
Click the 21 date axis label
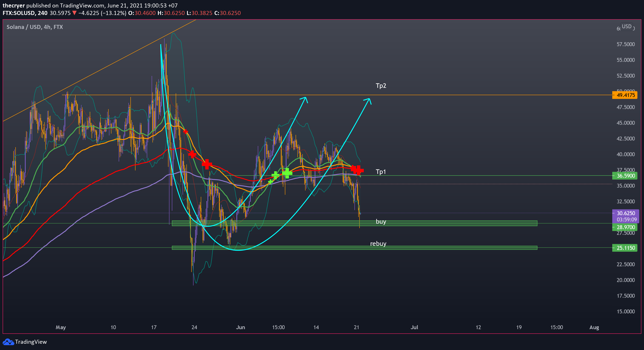point(356,328)
